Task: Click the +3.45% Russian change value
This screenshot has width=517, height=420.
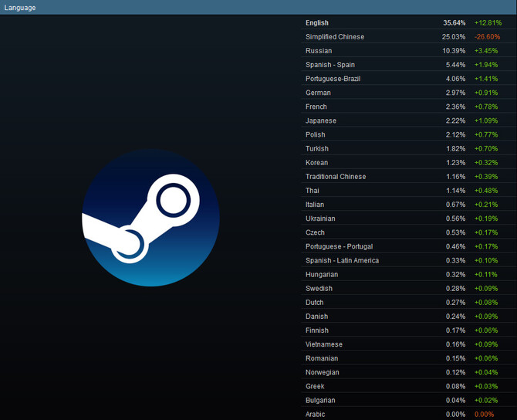Action: tap(486, 51)
